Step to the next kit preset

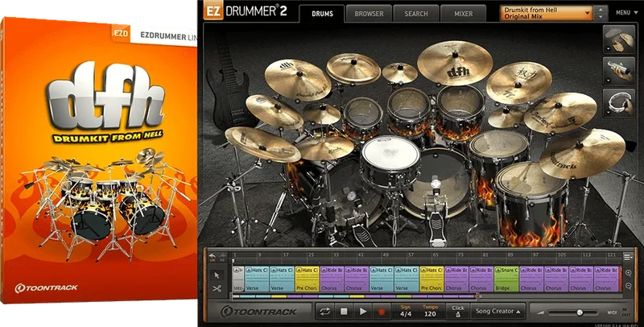point(601,17)
